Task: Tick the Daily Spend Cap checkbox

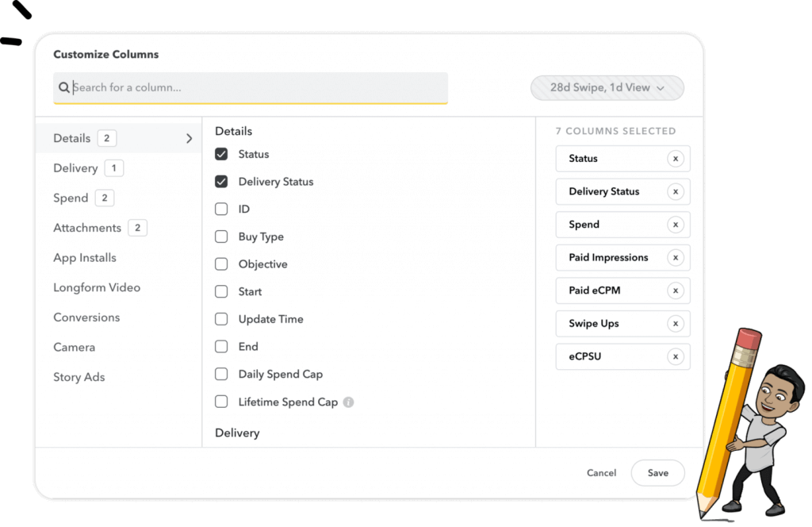Action: (221, 374)
